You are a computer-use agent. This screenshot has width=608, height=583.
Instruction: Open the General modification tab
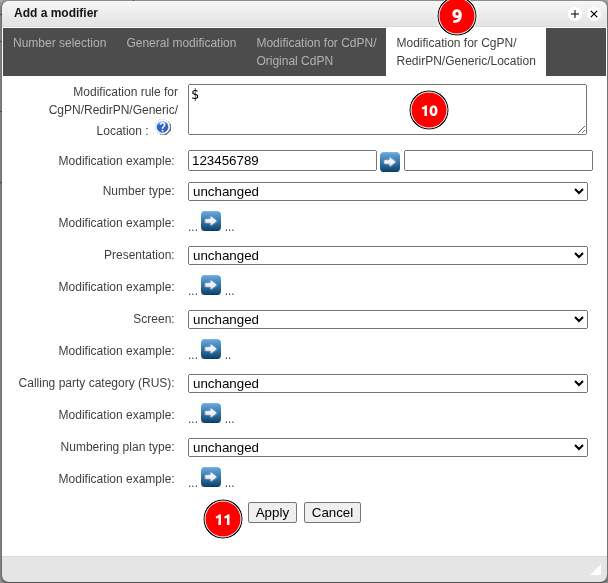(181, 43)
